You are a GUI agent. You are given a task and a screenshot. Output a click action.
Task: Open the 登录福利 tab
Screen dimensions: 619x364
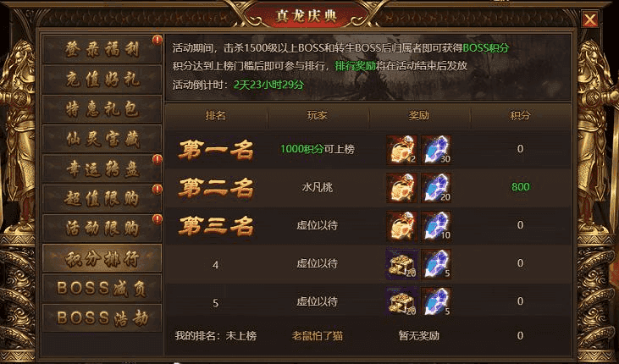(x=102, y=49)
